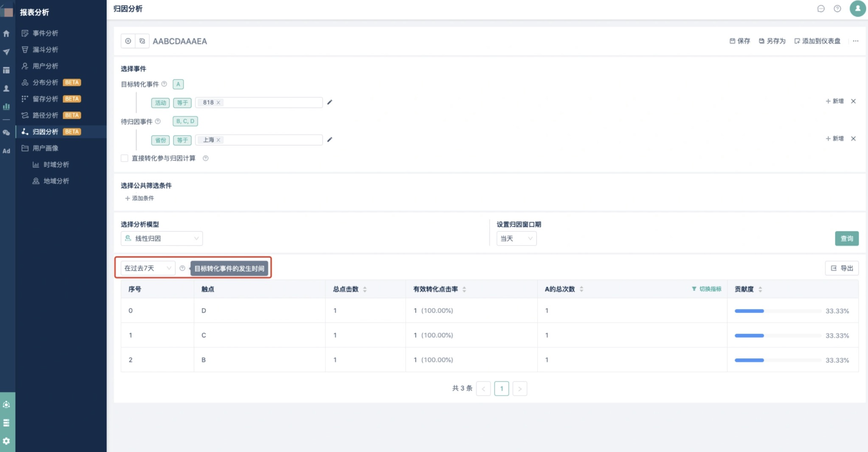Click 添加到仪表盘
868x452 pixels.
point(817,41)
